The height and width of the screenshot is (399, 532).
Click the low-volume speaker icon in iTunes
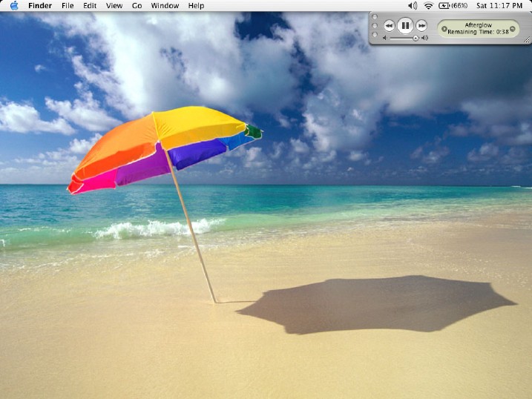click(385, 38)
